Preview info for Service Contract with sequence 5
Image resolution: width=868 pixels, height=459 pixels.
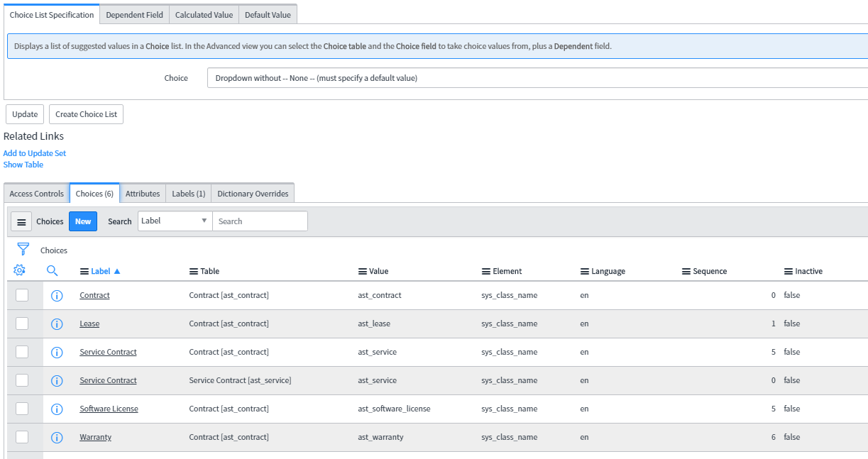click(57, 353)
